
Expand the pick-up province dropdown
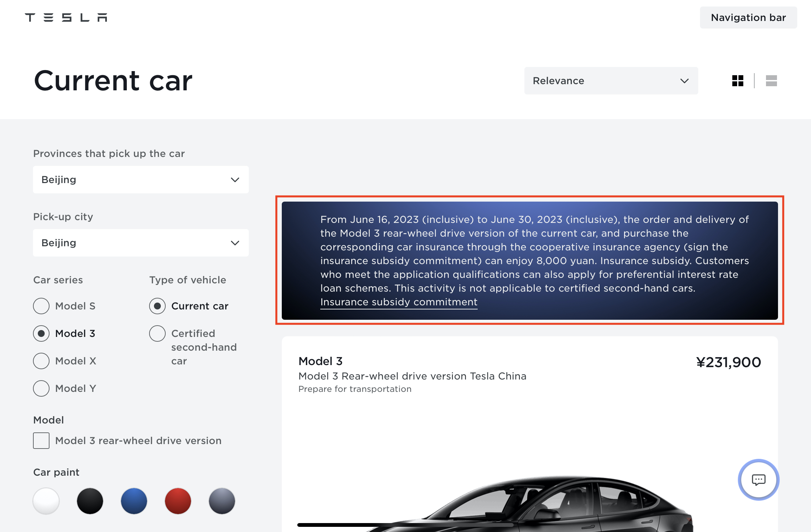tap(141, 180)
